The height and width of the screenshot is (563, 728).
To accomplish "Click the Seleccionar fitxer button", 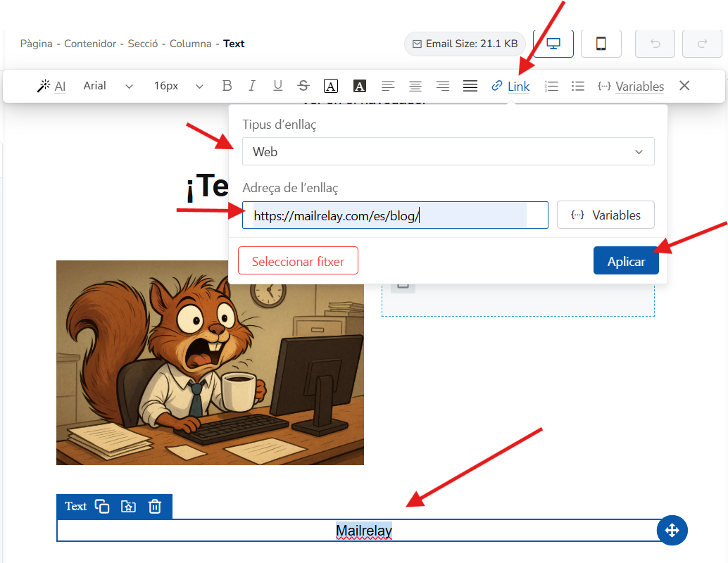I will [298, 261].
